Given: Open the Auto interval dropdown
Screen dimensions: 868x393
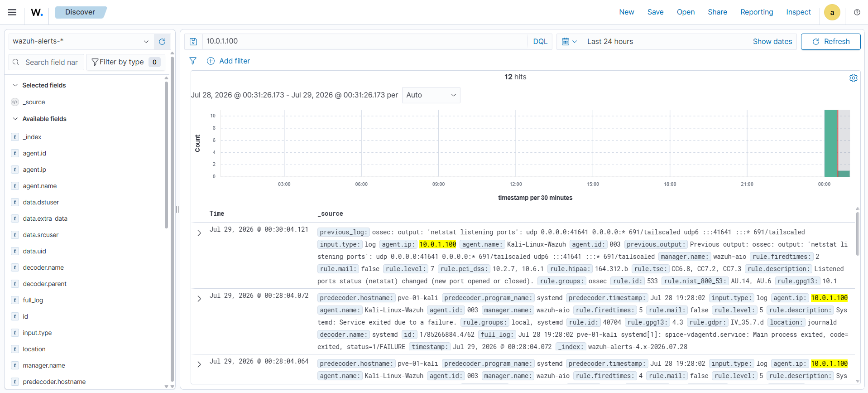Looking at the screenshot, I should click(x=431, y=95).
